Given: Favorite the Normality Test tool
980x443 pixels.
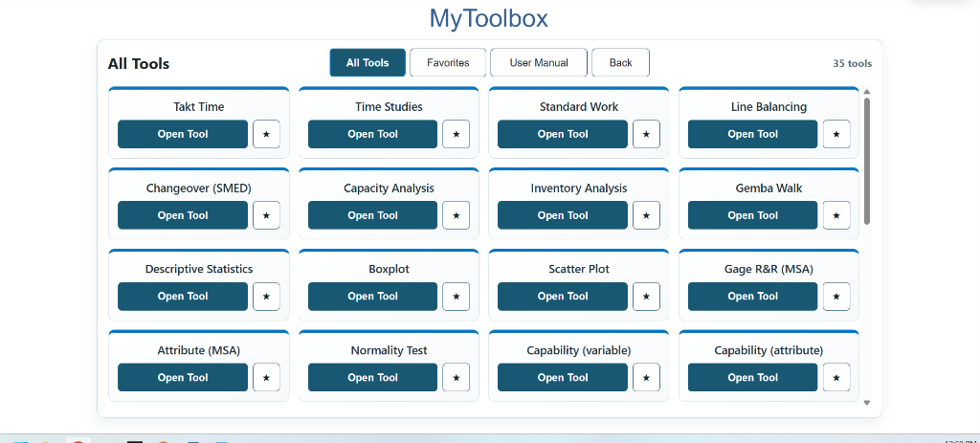Looking at the screenshot, I should (x=457, y=377).
